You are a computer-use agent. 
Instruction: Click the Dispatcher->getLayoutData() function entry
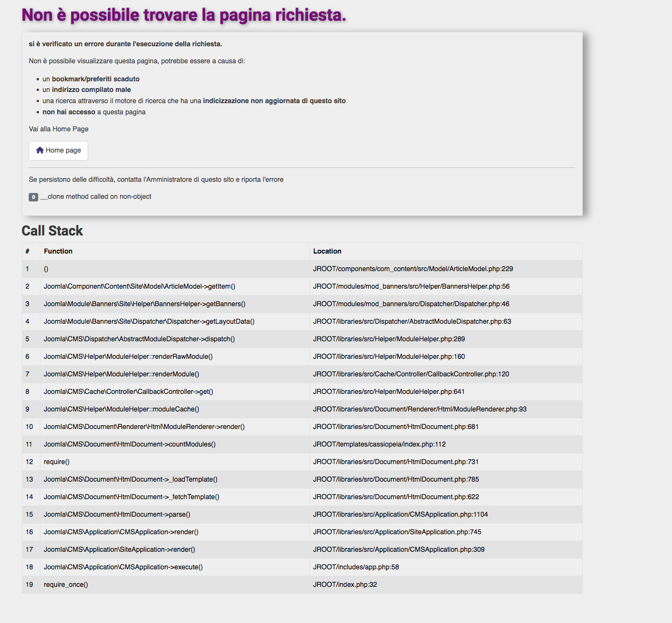pyautogui.click(x=149, y=322)
